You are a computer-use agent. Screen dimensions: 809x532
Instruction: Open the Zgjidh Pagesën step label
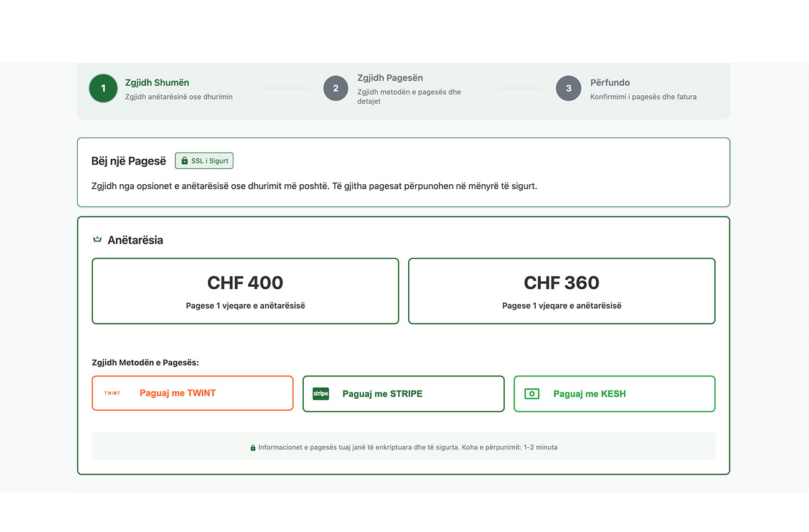point(390,78)
